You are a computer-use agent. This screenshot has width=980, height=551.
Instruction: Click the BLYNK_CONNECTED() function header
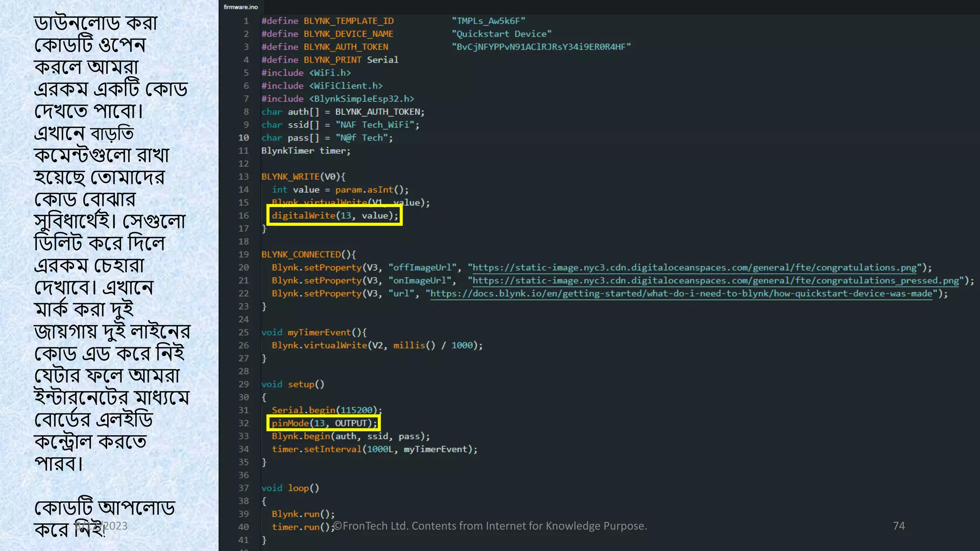308,254
